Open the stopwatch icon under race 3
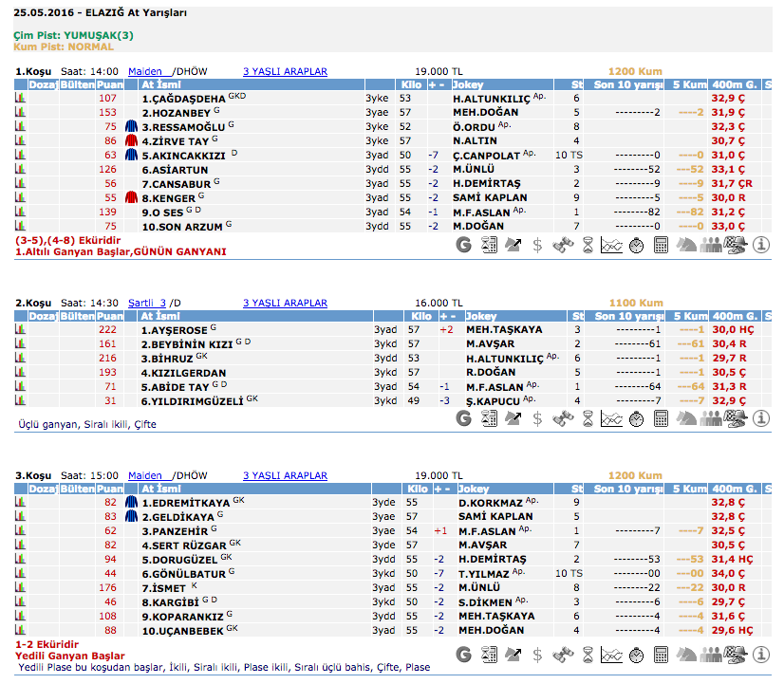784x684 pixels. tap(637, 655)
